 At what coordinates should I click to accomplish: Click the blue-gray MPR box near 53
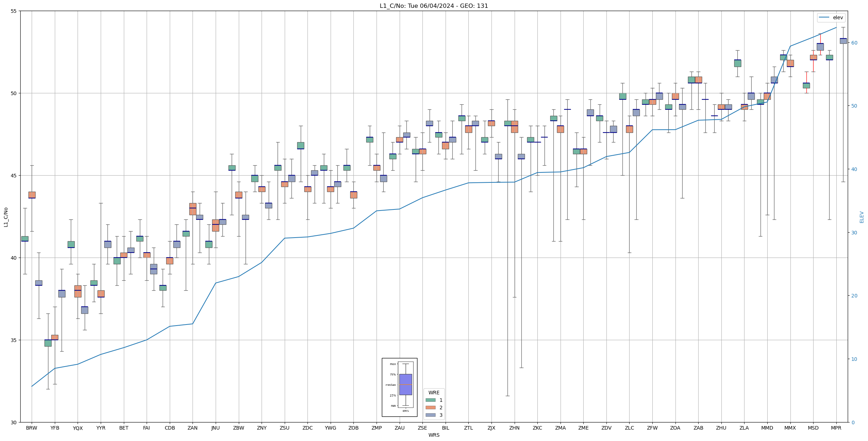pyautogui.click(x=843, y=41)
